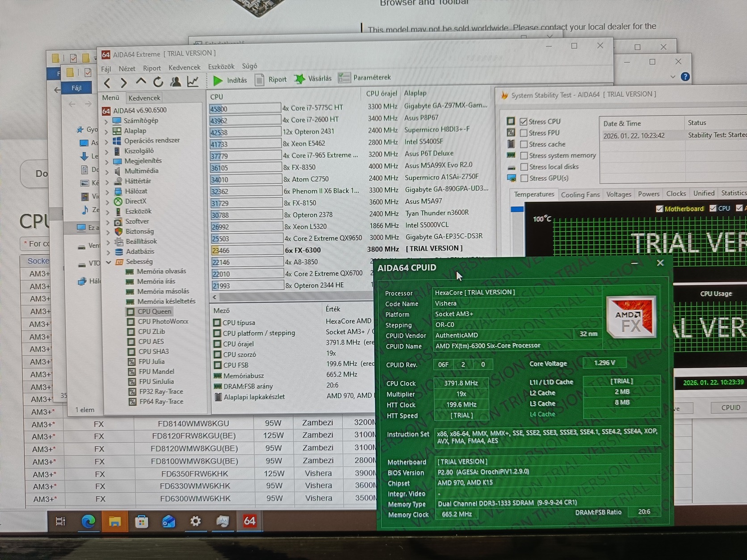
Task: Click the red AIDA64 icon on taskbar
Action: [249, 521]
